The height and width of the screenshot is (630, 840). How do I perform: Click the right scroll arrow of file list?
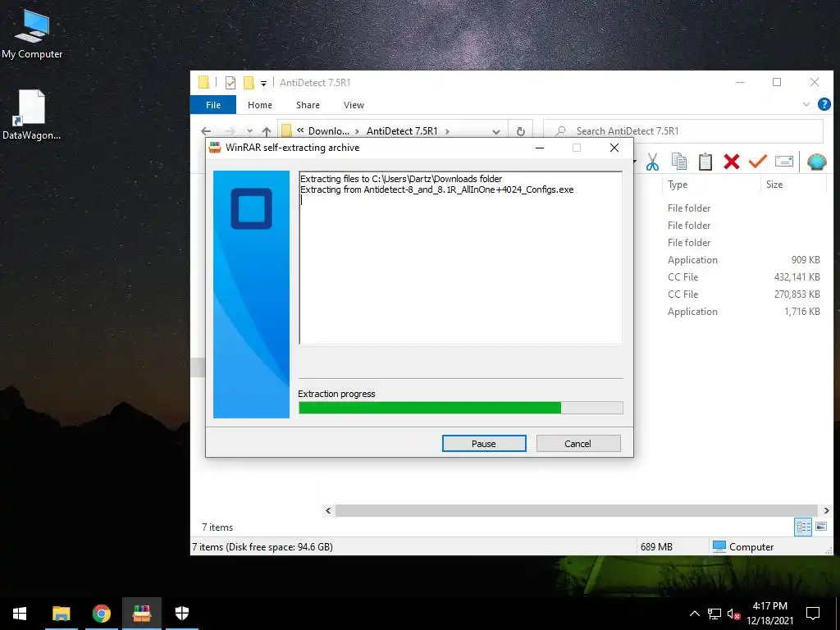click(x=826, y=510)
